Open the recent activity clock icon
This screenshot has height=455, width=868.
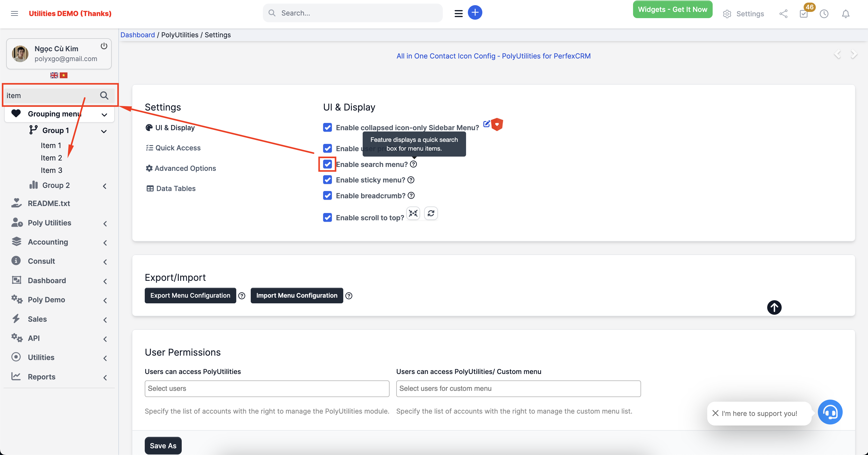(x=824, y=14)
